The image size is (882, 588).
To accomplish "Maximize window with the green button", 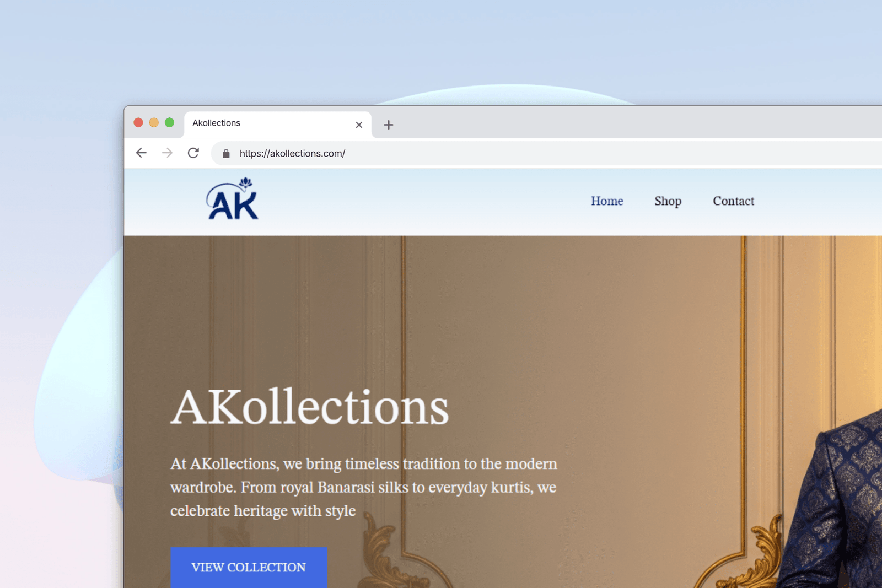I will point(169,122).
